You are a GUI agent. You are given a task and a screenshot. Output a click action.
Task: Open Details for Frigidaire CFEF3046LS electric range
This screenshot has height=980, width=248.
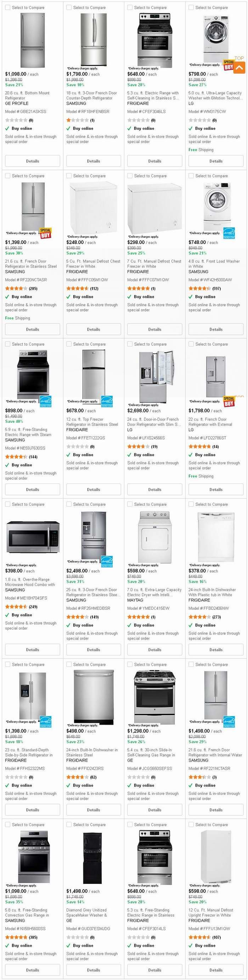[154, 161]
